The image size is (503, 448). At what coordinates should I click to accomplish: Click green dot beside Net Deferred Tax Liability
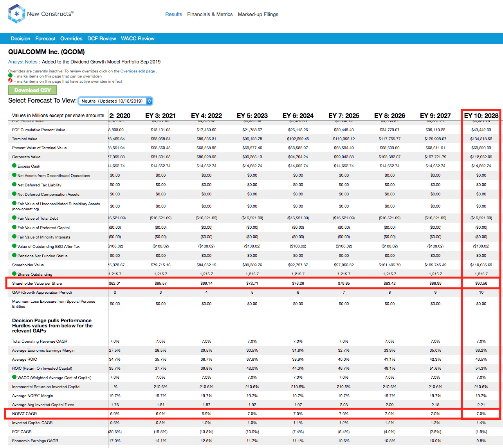pyautogui.click(x=14, y=184)
